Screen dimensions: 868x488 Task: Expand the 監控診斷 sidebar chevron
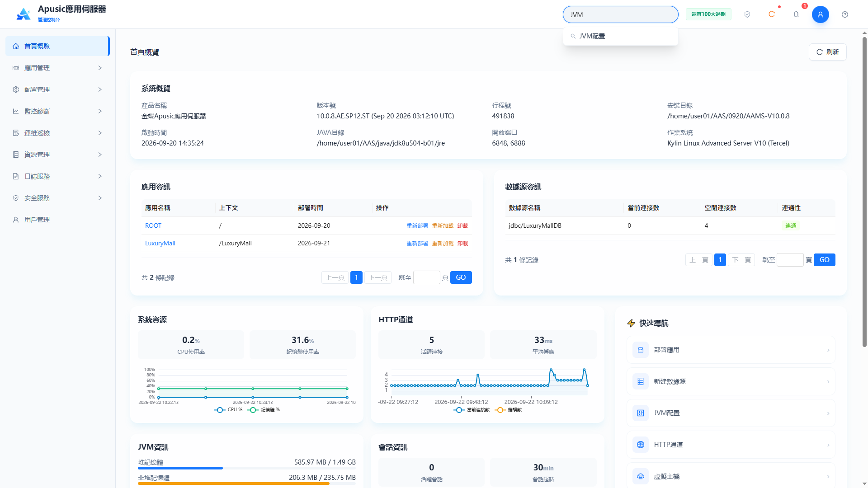[100, 111]
